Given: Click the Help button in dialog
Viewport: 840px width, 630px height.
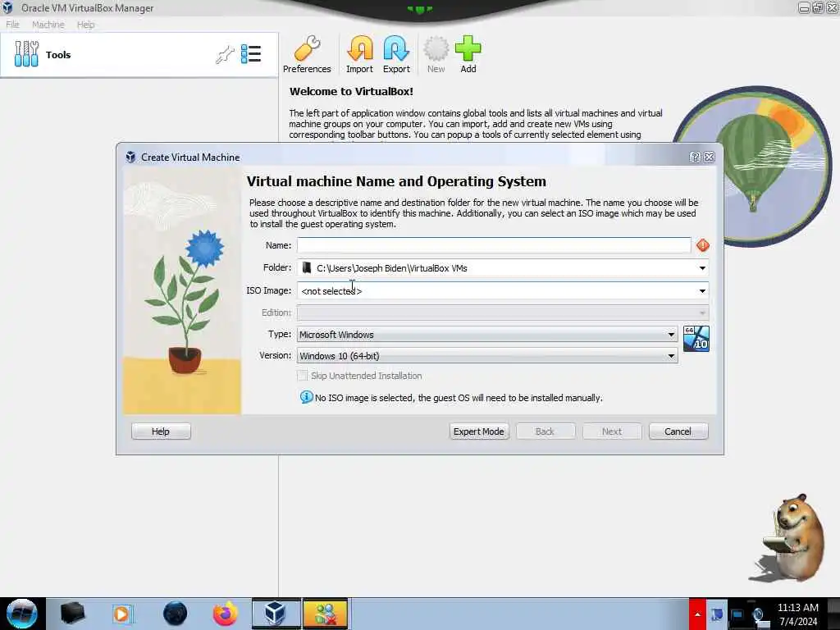Looking at the screenshot, I should click(x=161, y=431).
